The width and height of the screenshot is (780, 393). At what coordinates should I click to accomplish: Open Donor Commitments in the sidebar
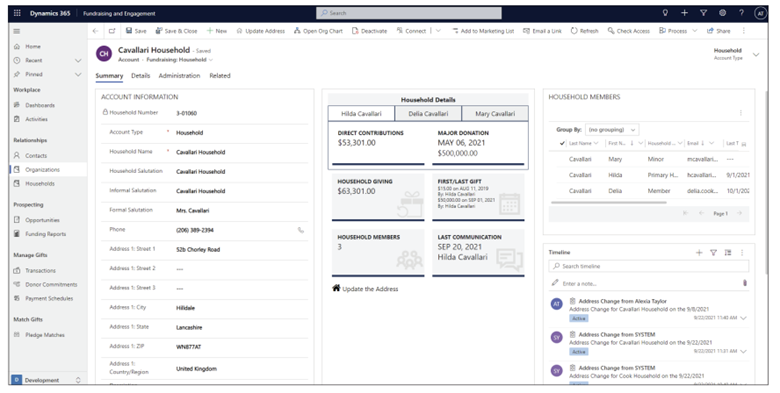[51, 285]
